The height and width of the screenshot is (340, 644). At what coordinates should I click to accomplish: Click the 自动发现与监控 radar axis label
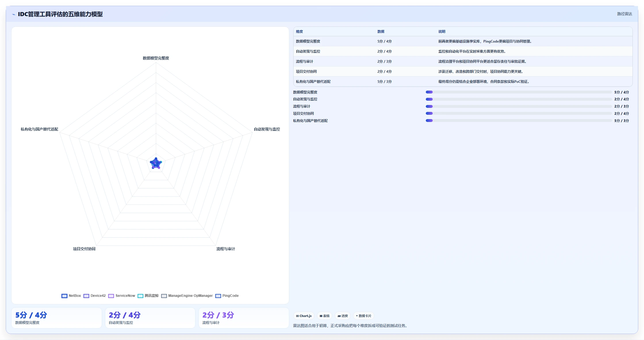267,129
